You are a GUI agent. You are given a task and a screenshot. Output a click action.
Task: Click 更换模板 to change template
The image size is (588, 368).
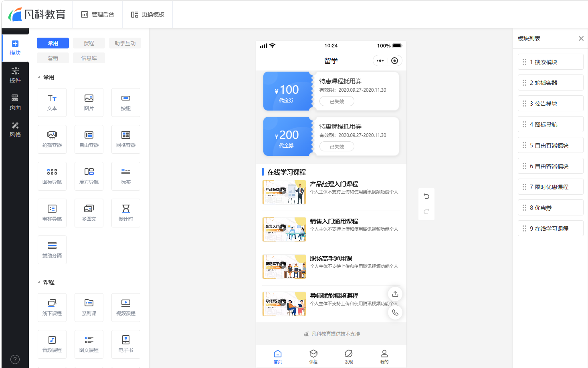[x=148, y=14]
